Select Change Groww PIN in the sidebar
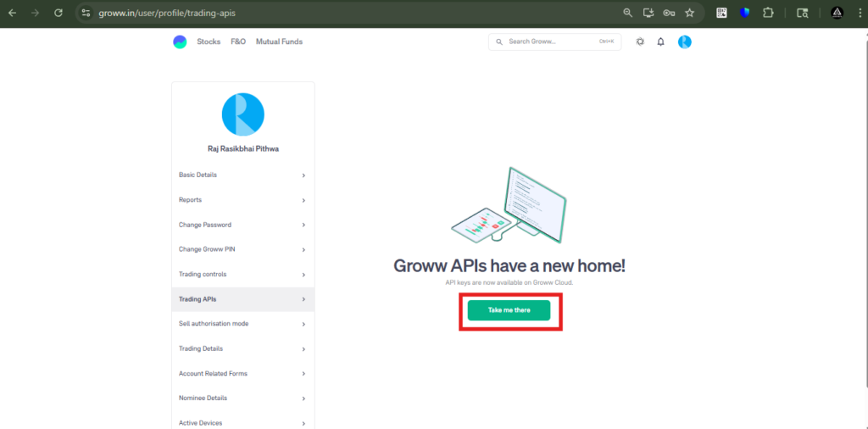 206,249
